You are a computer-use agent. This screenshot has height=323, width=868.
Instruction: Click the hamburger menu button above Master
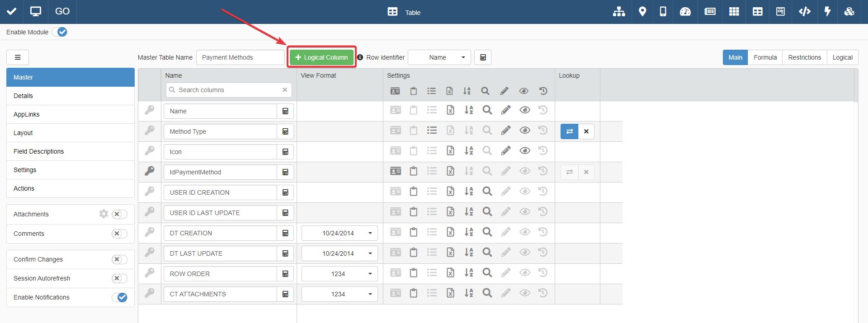point(18,57)
